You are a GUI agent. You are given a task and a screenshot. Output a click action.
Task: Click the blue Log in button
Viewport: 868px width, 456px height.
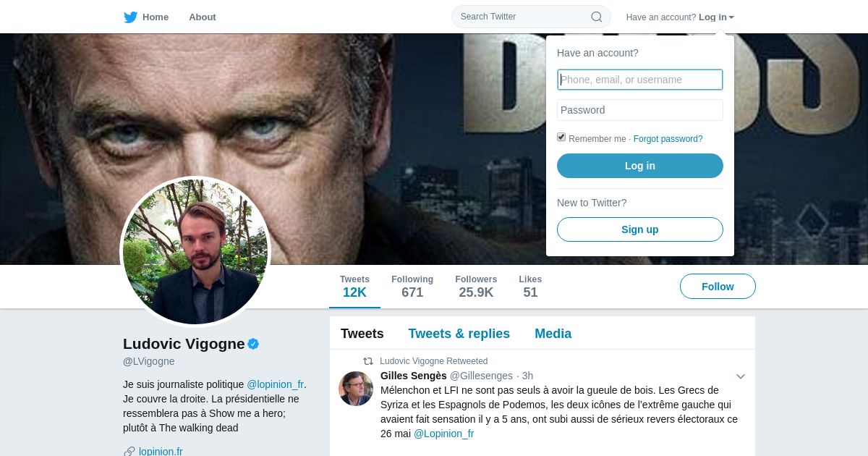tap(640, 166)
